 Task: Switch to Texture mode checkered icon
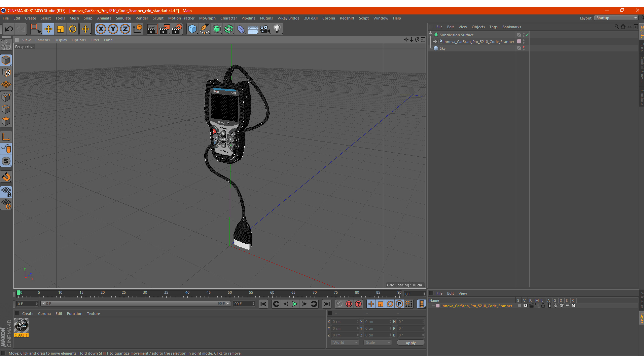(6, 73)
